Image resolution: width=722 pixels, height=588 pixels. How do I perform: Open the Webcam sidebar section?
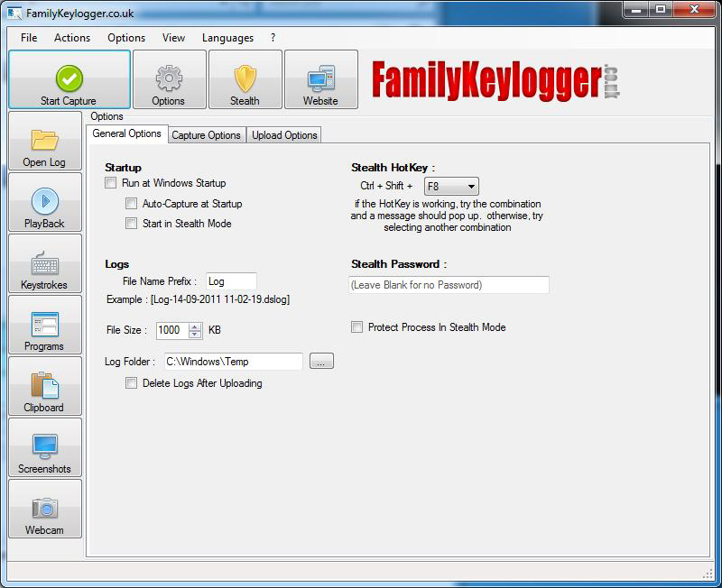click(x=45, y=509)
